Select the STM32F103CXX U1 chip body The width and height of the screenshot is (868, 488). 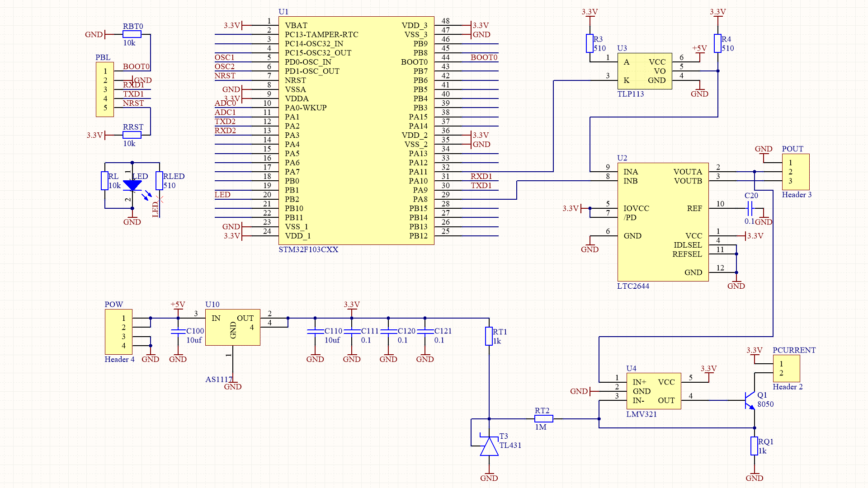click(x=356, y=131)
